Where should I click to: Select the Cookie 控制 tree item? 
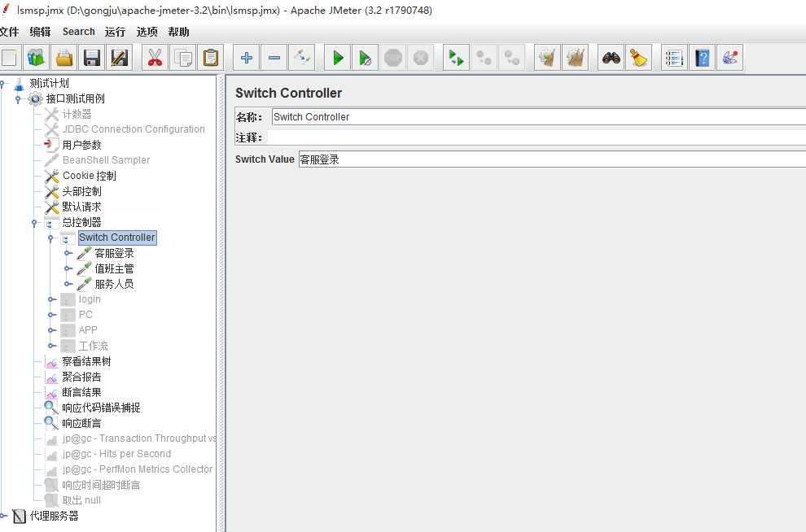89,176
